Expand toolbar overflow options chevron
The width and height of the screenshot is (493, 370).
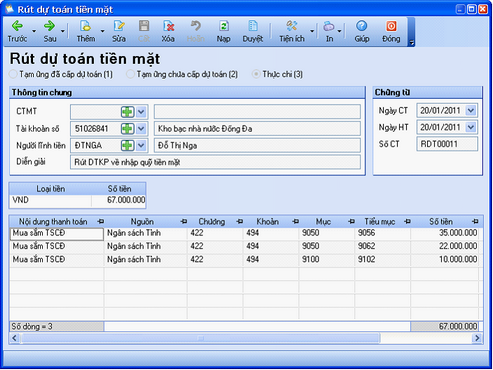coord(411,43)
